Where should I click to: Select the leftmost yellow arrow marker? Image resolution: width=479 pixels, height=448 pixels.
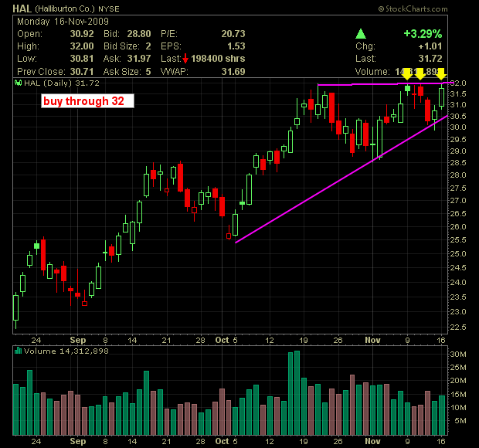pyautogui.click(x=406, y=74)
